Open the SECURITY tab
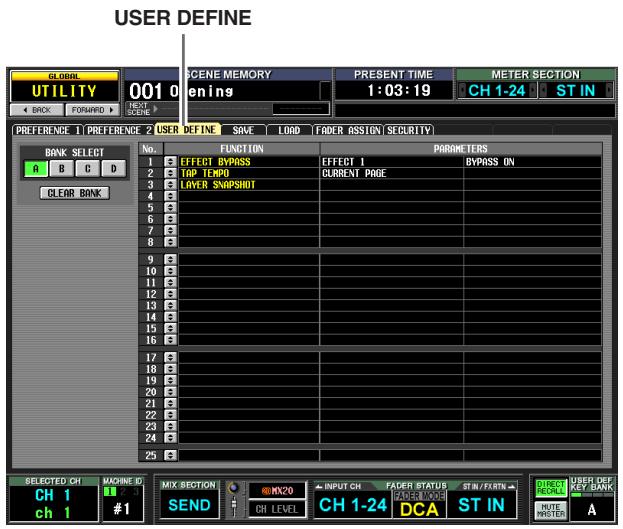 tap(409, 130)
